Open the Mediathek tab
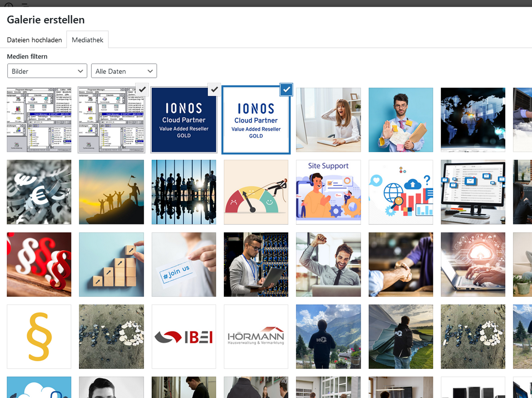 (x=88, y=40)
